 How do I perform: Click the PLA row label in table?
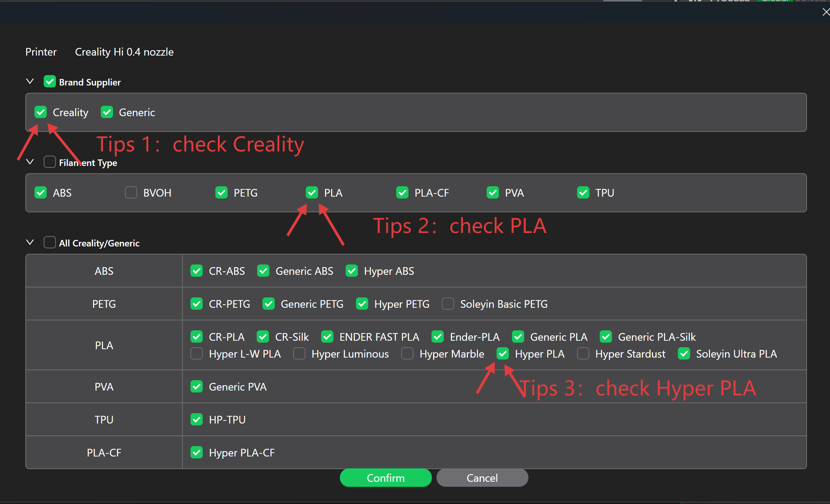click(104, 345)
